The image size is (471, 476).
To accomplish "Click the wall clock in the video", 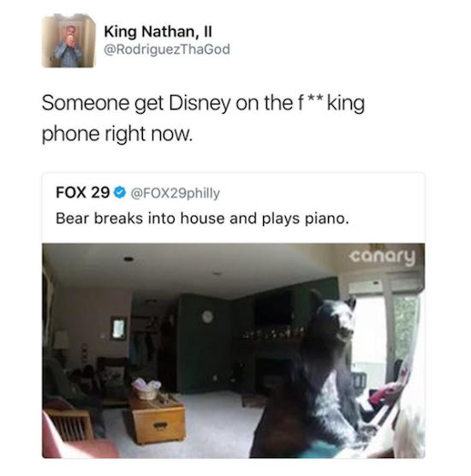I will pos(207,317).
